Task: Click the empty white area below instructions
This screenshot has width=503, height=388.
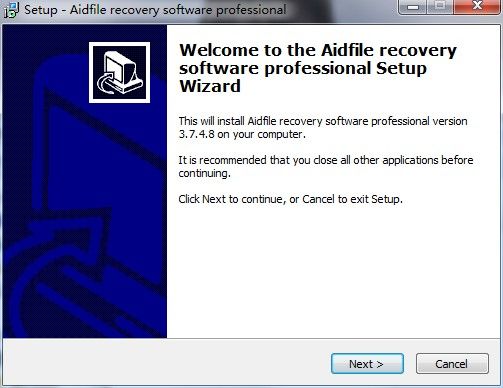Action: pyautogui.click(x=333, y=270)
